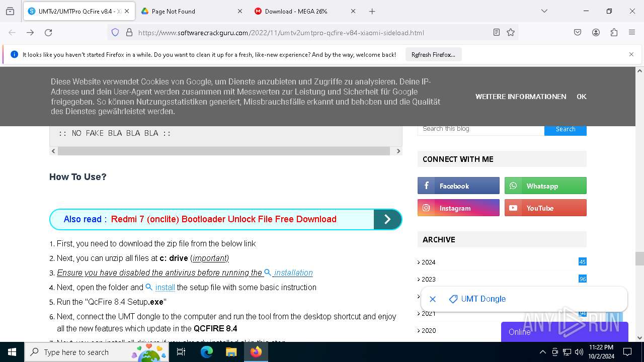Click page vertical scrollbar thumb
Viewport: 644px width, 362px height.
click(639, 258)
